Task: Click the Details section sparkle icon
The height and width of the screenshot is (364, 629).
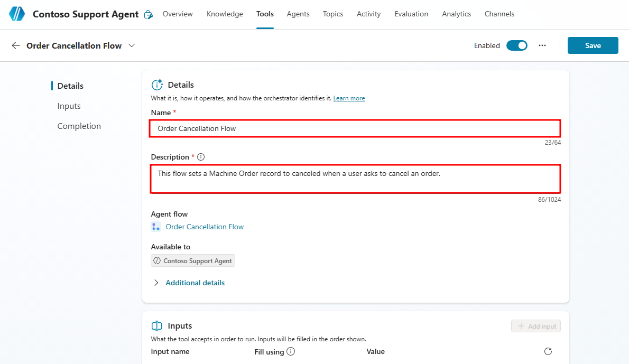Action: pos(157,85)
